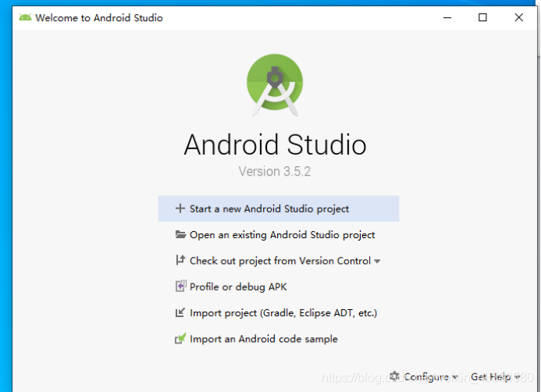Click the plus icon beside Start a new project
541x392 pixels.
[x=180, y=208]
